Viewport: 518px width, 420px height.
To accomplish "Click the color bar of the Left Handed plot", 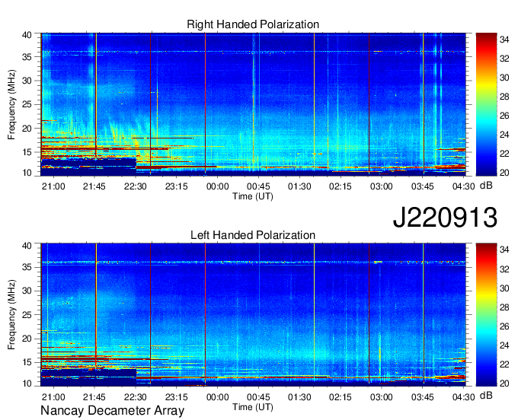I will click(x=486, y=315).
